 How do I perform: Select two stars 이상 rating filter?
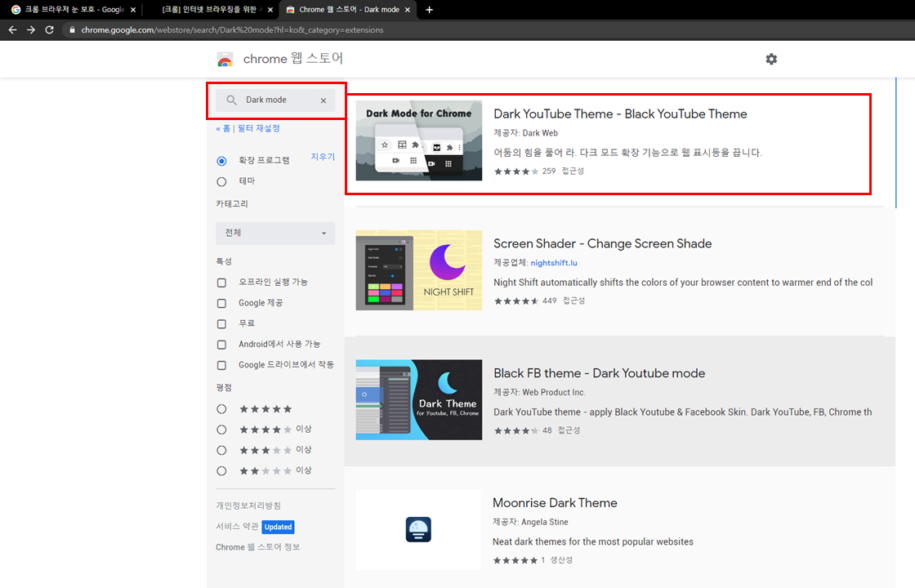(221, 470)
